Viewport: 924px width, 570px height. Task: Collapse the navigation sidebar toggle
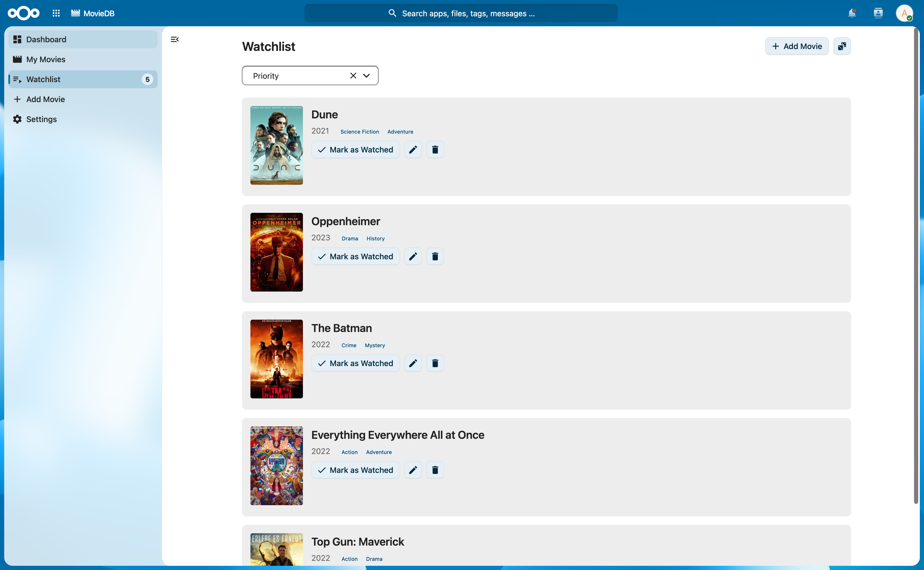pyautogui.click(x=175, y=39)
